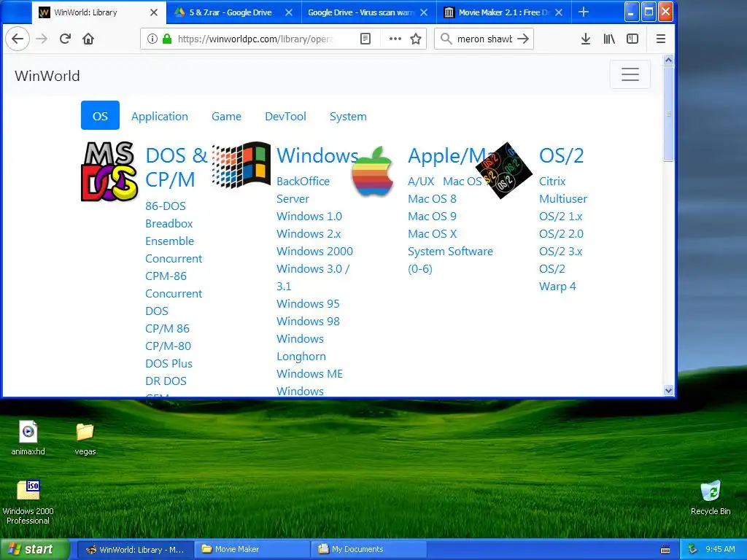The width and height of the screenshot is (747, 560).
Task: Show site information icon in address bar
Action: 152,39
